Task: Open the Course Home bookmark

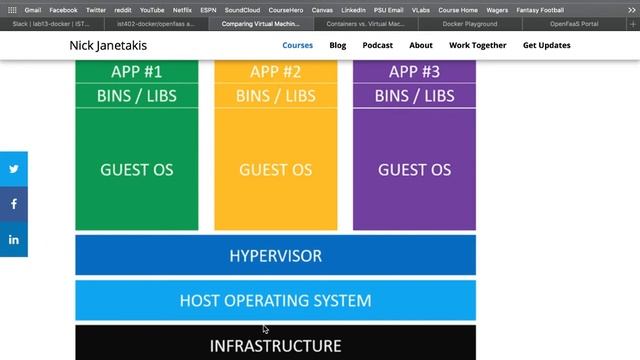Action: (x=458, y=10)
